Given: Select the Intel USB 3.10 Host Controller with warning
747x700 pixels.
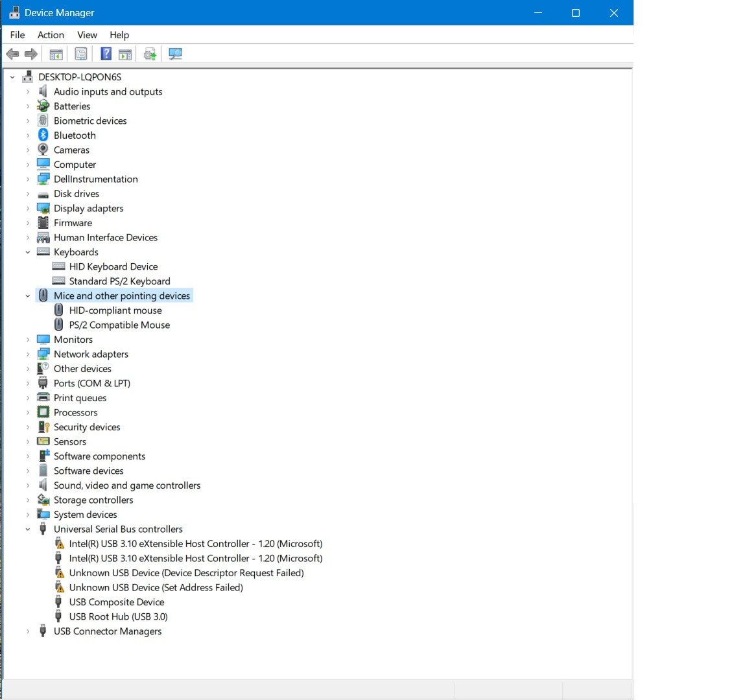Looking at the screenshot, I should [x=196, y=544].
